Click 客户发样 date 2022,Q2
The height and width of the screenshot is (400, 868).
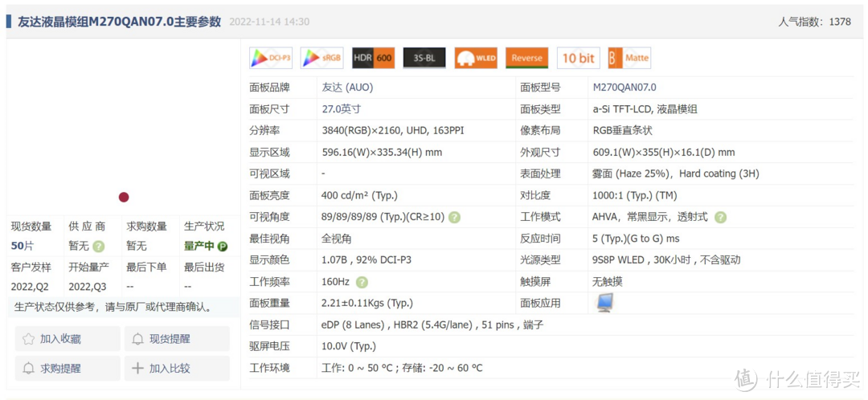30,287
